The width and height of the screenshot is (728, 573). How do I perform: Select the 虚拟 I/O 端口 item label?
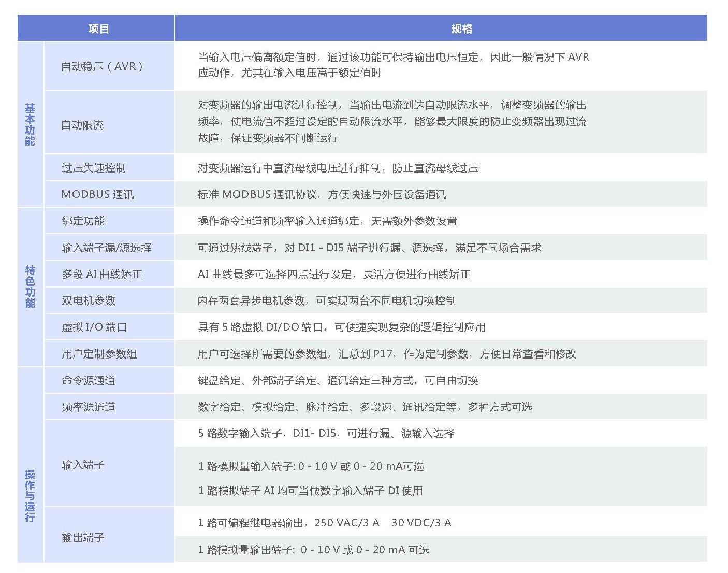94,327
